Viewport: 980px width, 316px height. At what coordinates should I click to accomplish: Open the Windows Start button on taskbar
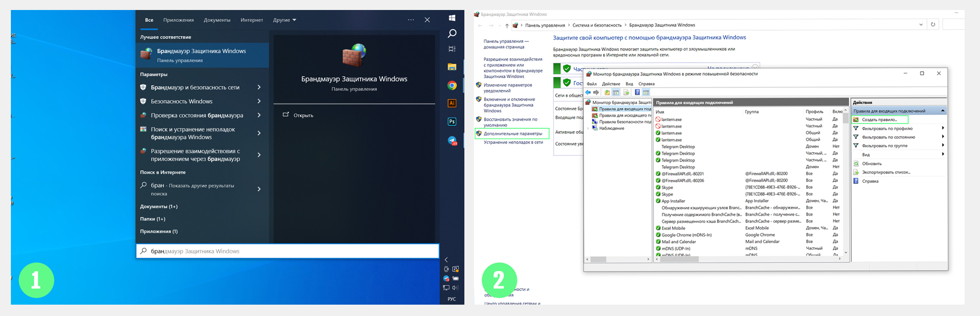[452, 18]
